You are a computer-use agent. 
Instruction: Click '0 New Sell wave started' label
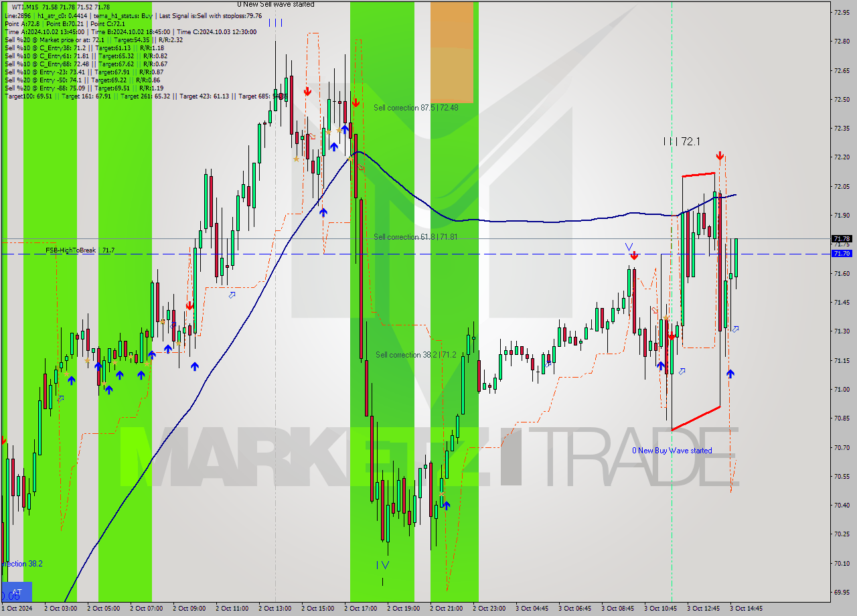pos(276,4)
